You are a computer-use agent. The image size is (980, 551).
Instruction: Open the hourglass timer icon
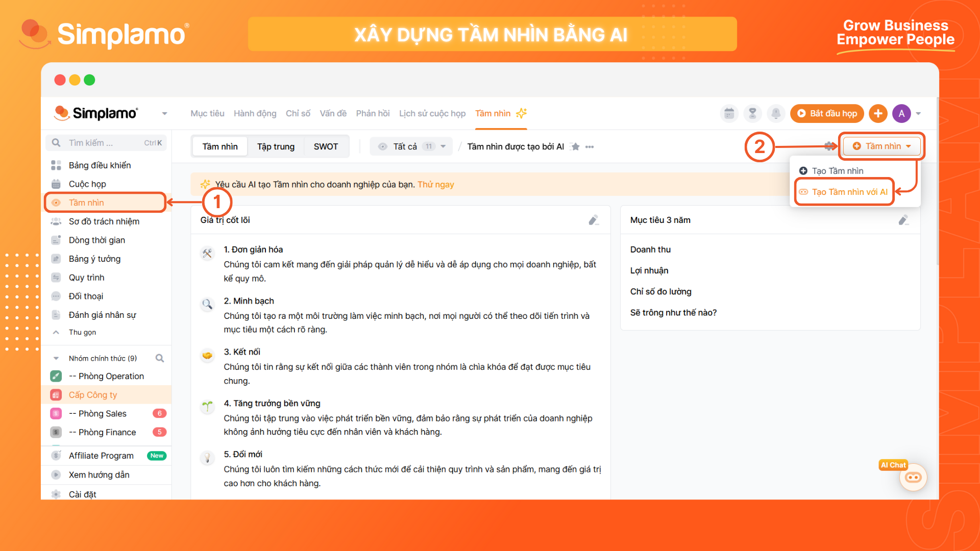point(752,113)
